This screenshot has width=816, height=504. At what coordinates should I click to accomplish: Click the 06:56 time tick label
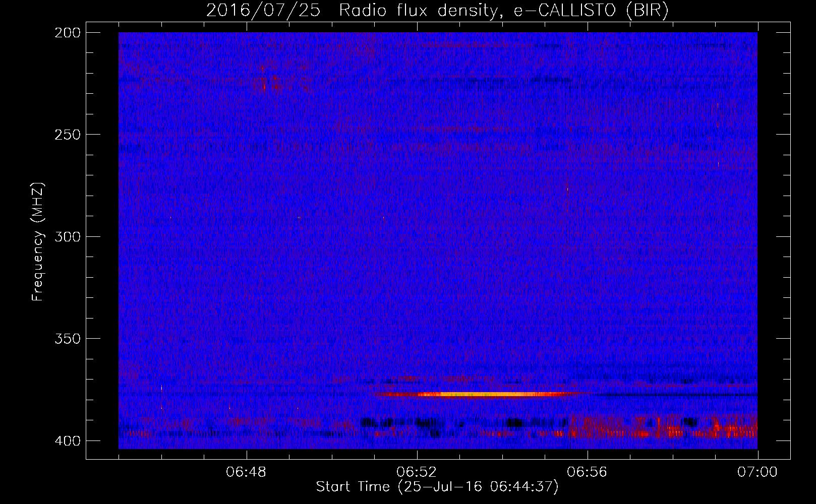point(587,472)
